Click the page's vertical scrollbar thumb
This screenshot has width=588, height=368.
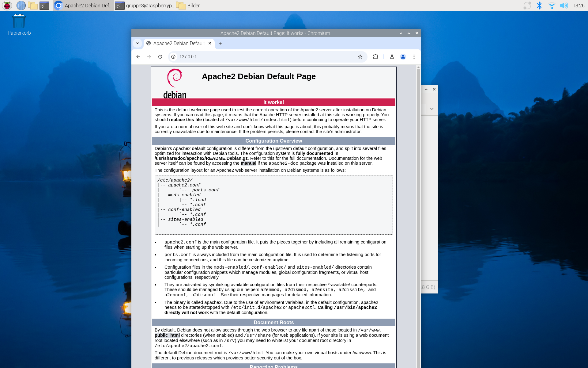click(418, 218)
